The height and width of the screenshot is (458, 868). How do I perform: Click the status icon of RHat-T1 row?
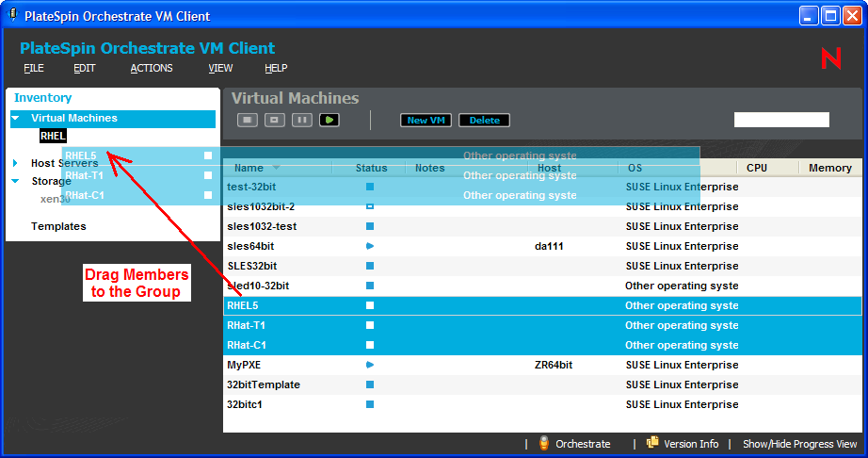370,325
